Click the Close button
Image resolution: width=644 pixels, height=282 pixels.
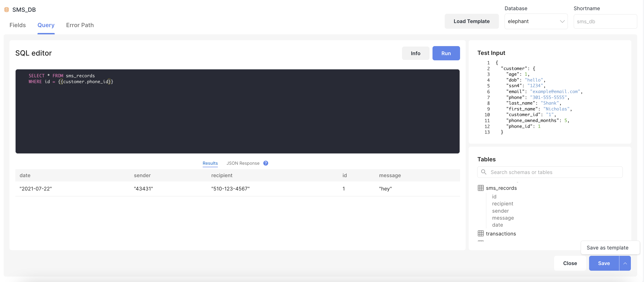(570, 263)
